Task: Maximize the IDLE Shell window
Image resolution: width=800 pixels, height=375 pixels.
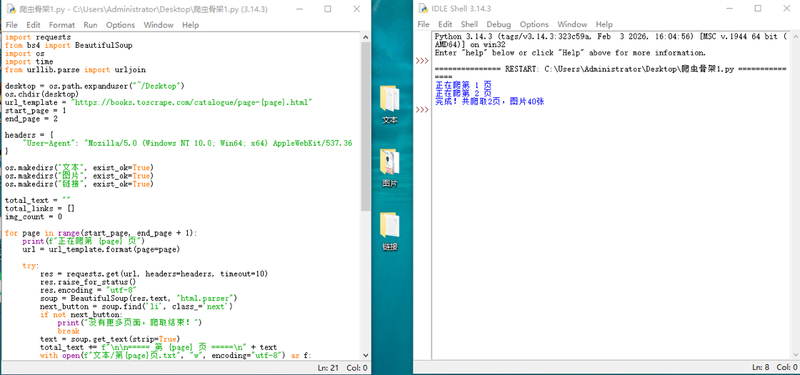Action: (x=758, y=9)
